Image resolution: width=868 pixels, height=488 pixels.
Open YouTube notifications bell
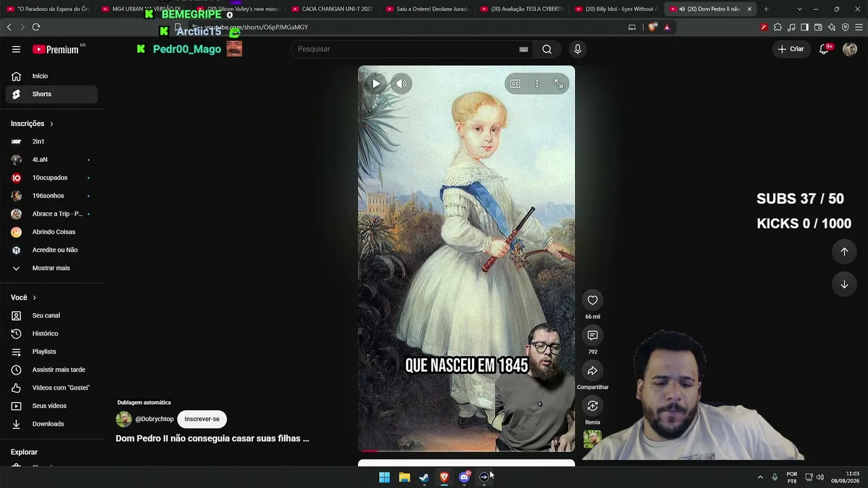click(824, 49)
